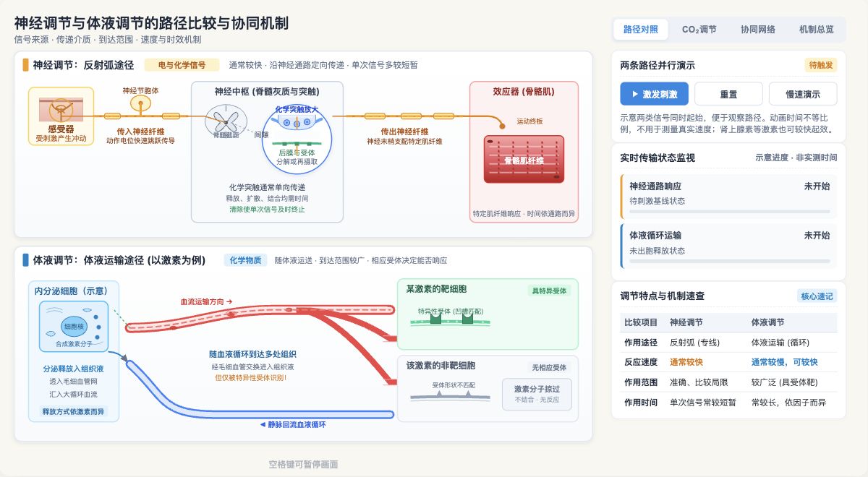Click the 重置 button
Viewport: 868px width, 477px height.
728,94
